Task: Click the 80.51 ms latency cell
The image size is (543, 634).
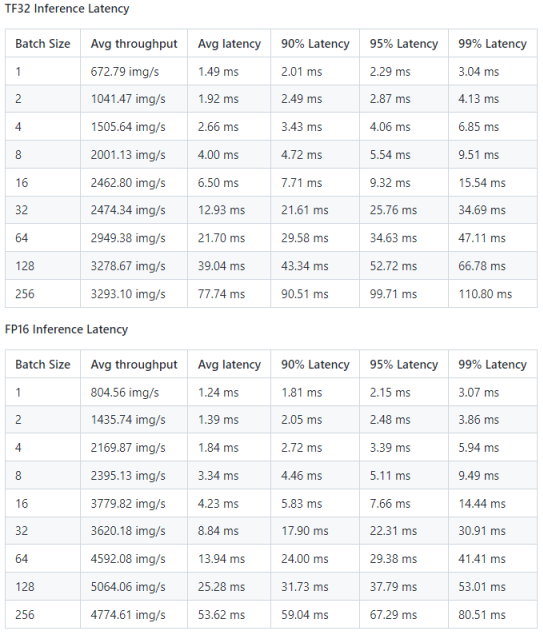Action: tap(492, 614)
